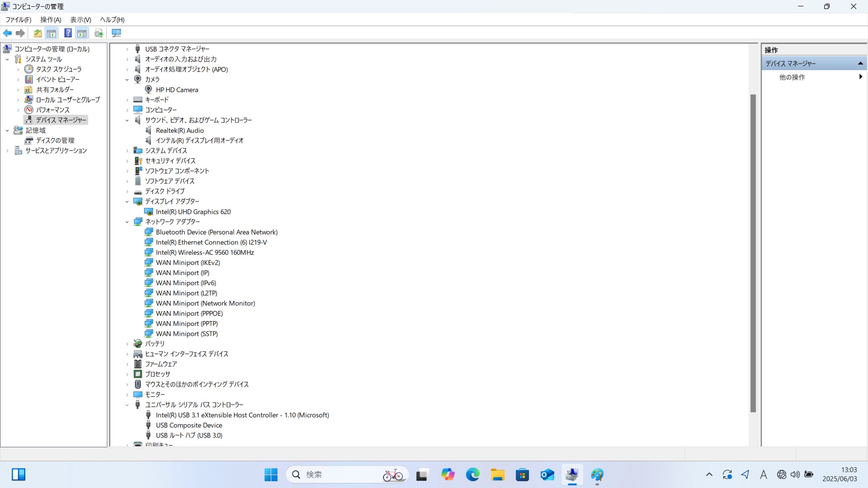
Task: Click the Help question mark toolbar icon
Action: pos(68,33)
